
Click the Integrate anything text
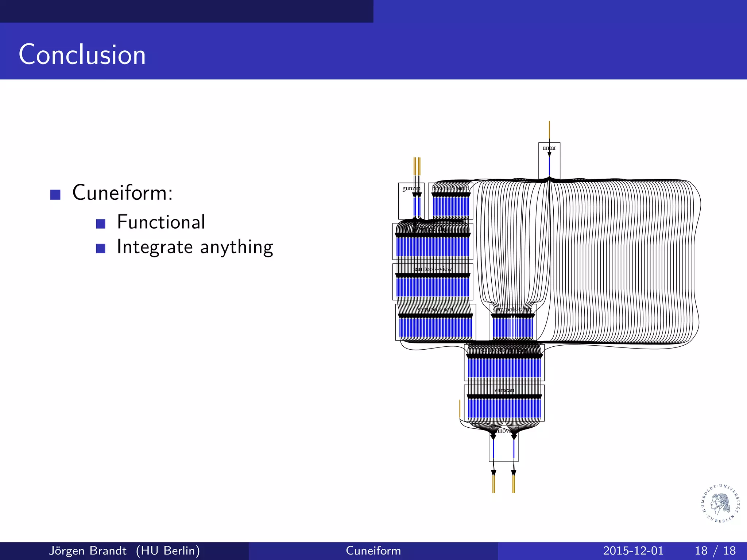point(195,247)
